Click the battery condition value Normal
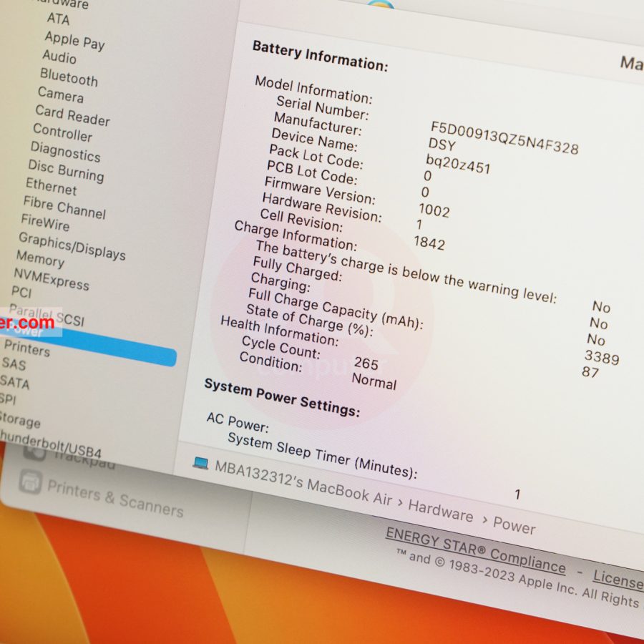The image size is (644, 644). [x=374, y=381]
